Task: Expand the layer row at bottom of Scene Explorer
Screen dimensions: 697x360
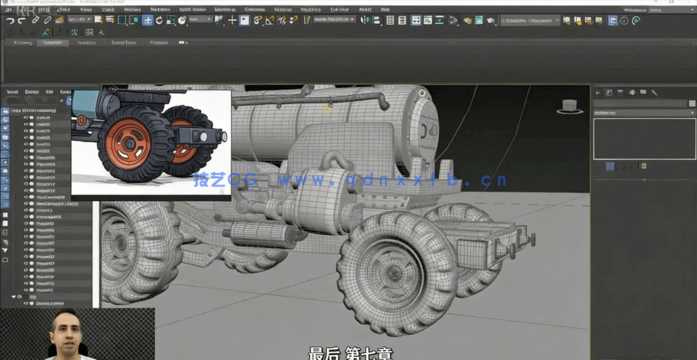Action: 13,296
